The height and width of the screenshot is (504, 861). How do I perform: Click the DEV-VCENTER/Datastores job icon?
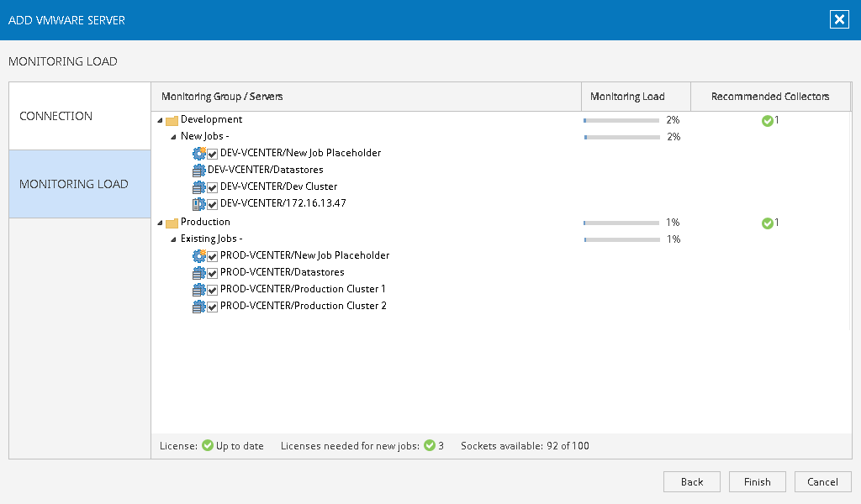199,170
